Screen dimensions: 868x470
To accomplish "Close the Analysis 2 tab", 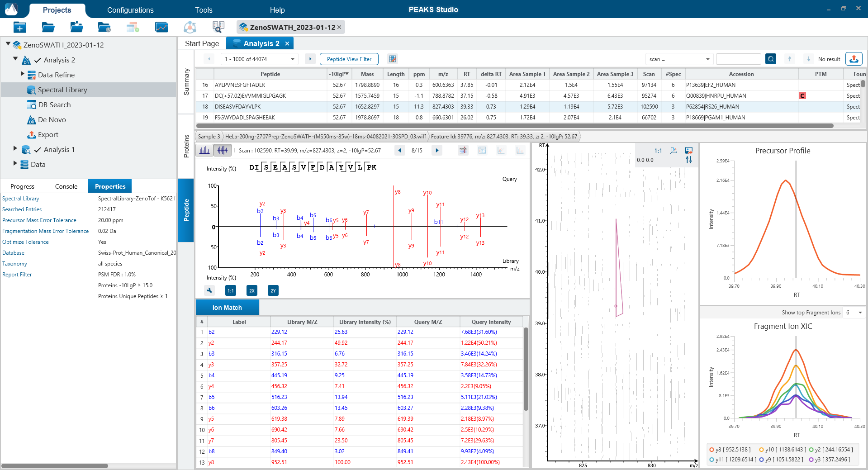I will coord(287,43).
